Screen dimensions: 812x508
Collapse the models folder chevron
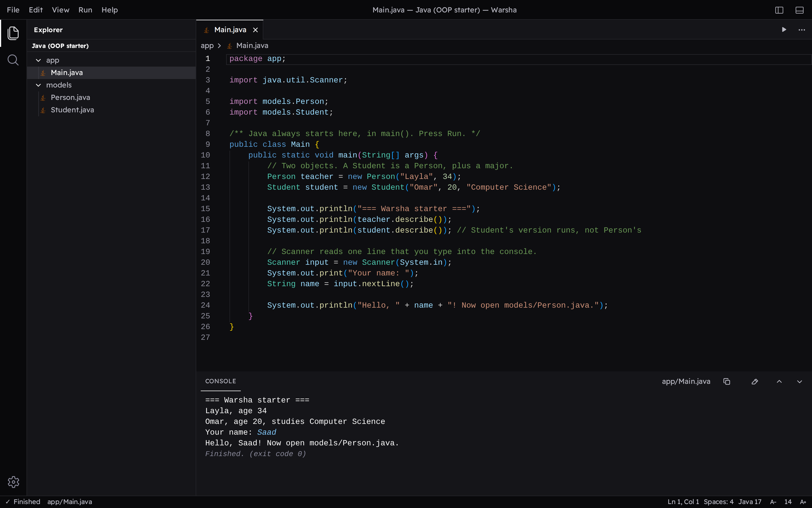tap(38, 85)
